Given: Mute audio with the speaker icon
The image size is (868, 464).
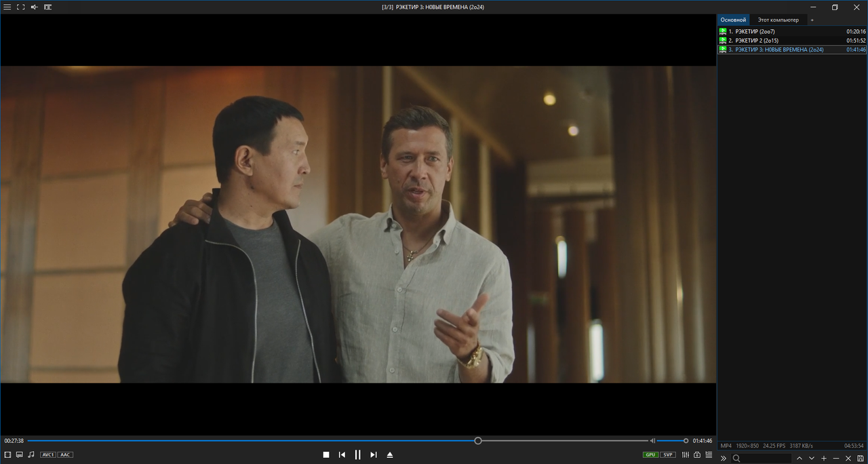Looking at the screenshot, I should tap(653, 441).
